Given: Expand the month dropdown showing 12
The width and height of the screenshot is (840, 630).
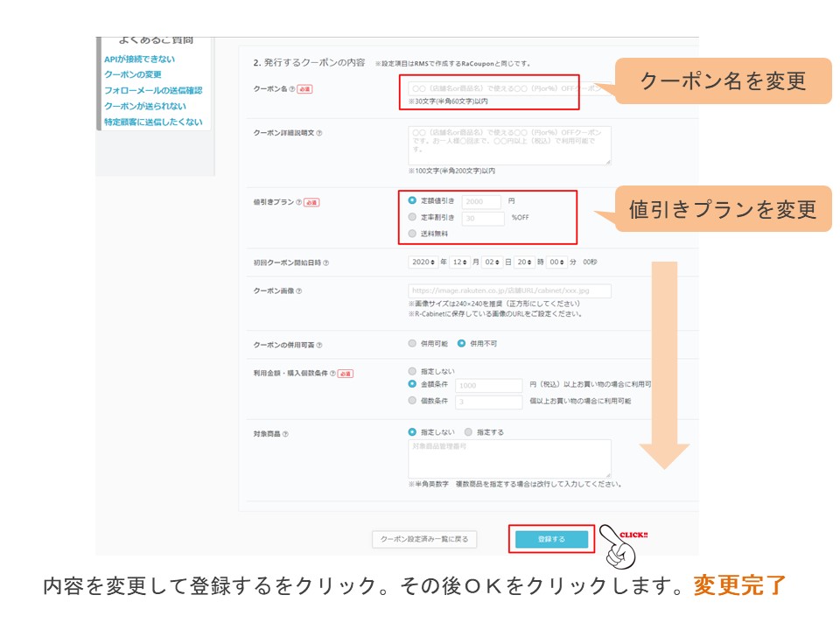Looking at the screenshot, I should (459, 262).
